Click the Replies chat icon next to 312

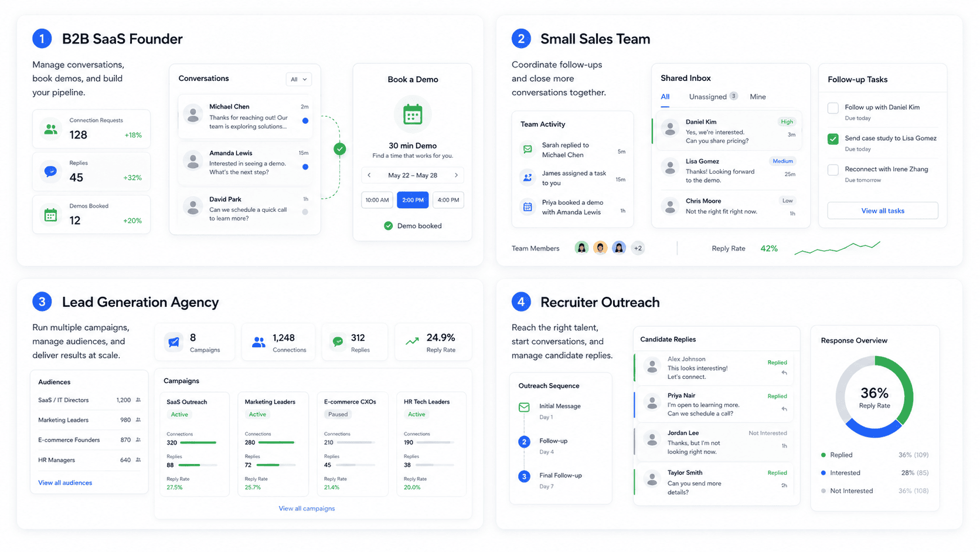click(x=338, y=341)
